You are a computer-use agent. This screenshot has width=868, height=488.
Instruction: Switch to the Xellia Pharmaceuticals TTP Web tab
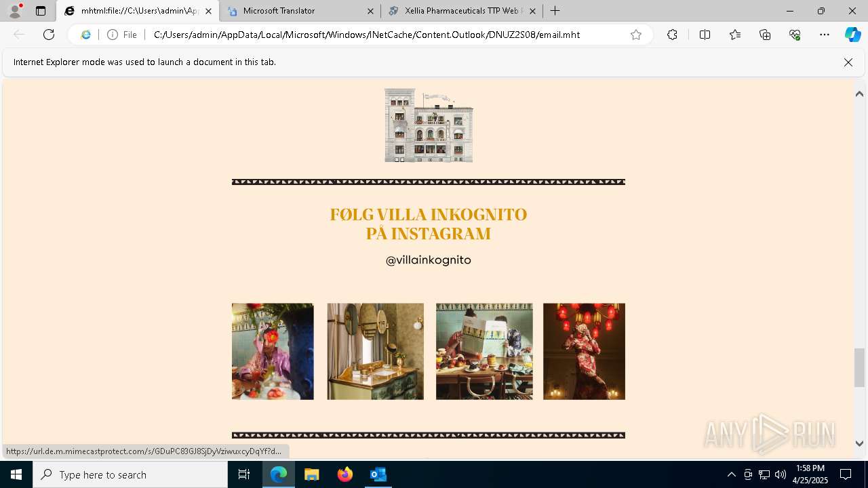(x=462, y=11)
